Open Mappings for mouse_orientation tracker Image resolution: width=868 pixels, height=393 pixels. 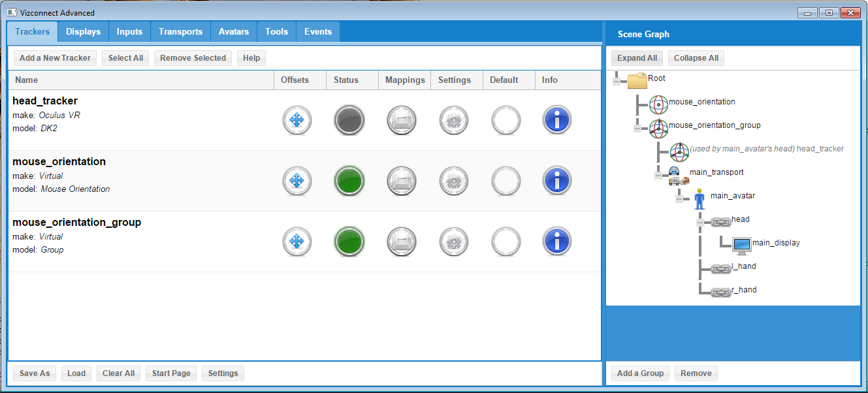[401, 181]
